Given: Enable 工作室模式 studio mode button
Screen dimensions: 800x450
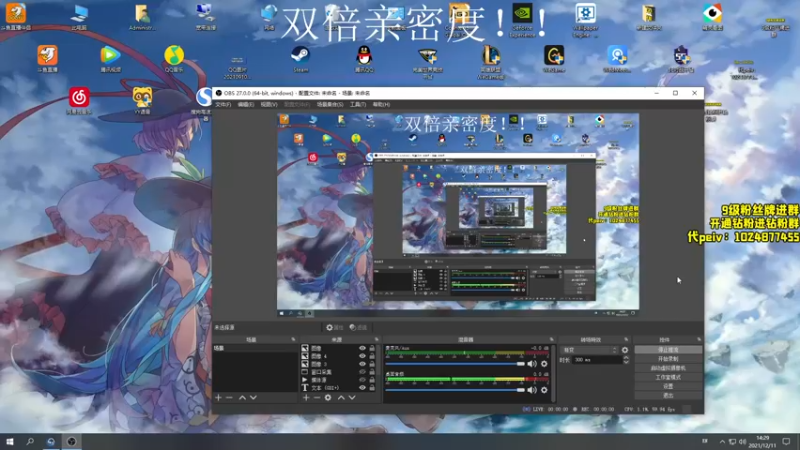Looking at the screenshot, I should [668, 377].
